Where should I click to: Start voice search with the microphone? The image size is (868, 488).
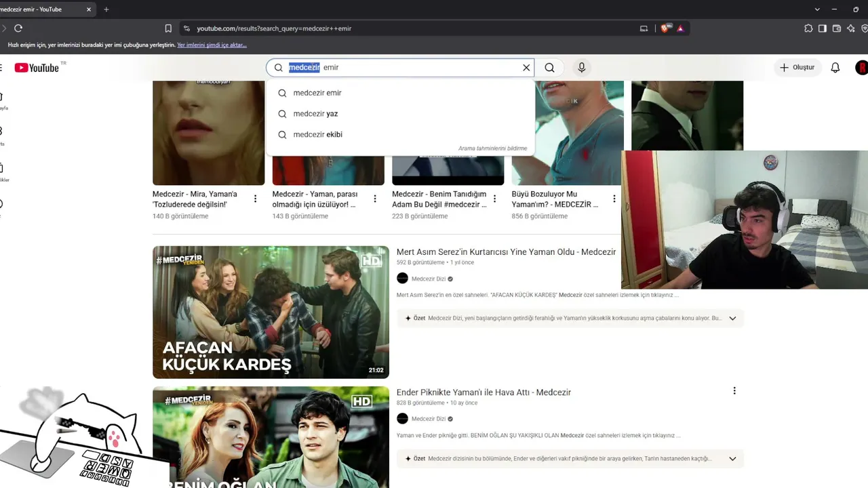(x=581, y=68)
